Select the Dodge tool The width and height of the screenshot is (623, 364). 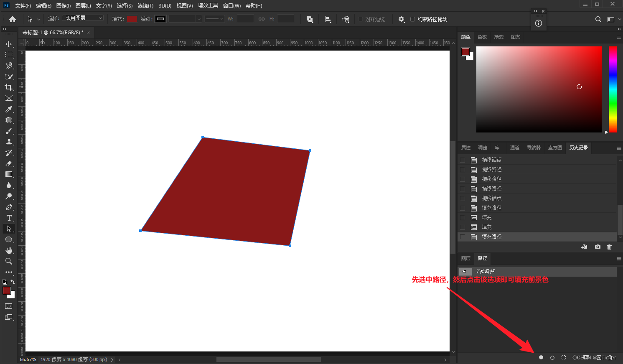[9, 196]
